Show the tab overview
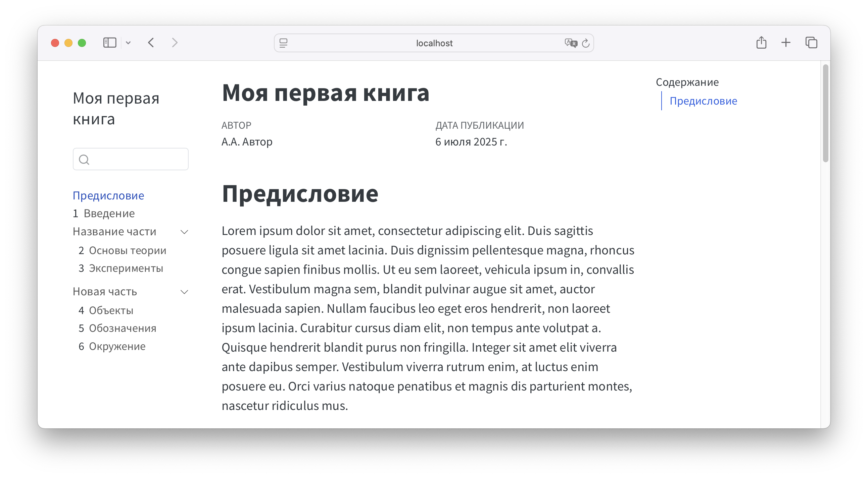 tap(811, 43)
